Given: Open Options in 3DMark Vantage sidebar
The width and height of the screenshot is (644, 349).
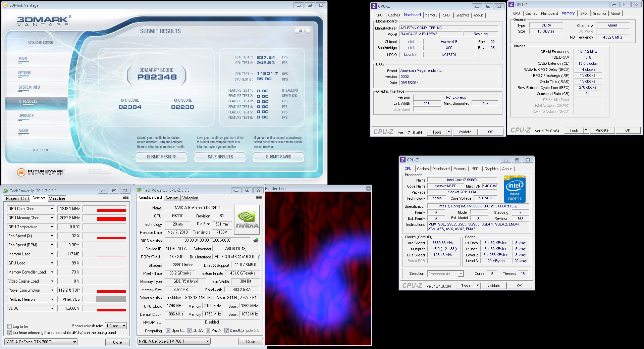Looking at the screenshot, I should [24, 73].
